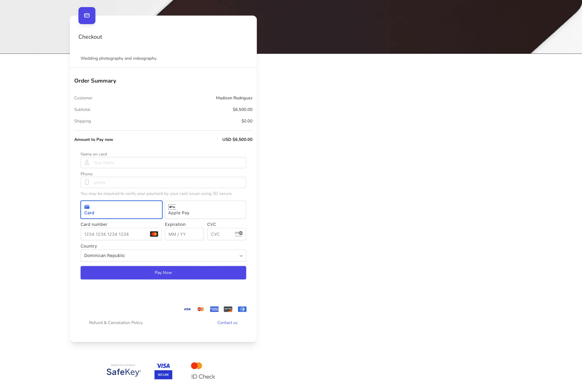Screen dimensions: 582x392
Task: Click the American Express SafeKey logo
Action: pos(123,371)
